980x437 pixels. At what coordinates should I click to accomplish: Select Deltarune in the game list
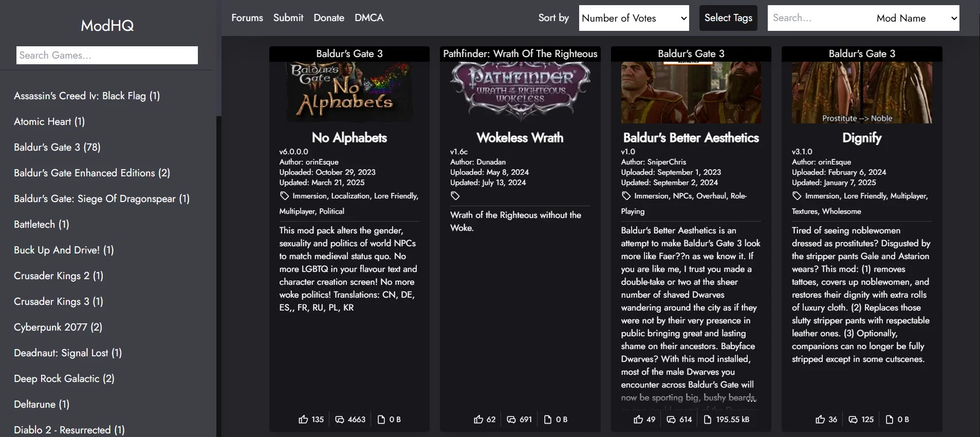(42, 404)
